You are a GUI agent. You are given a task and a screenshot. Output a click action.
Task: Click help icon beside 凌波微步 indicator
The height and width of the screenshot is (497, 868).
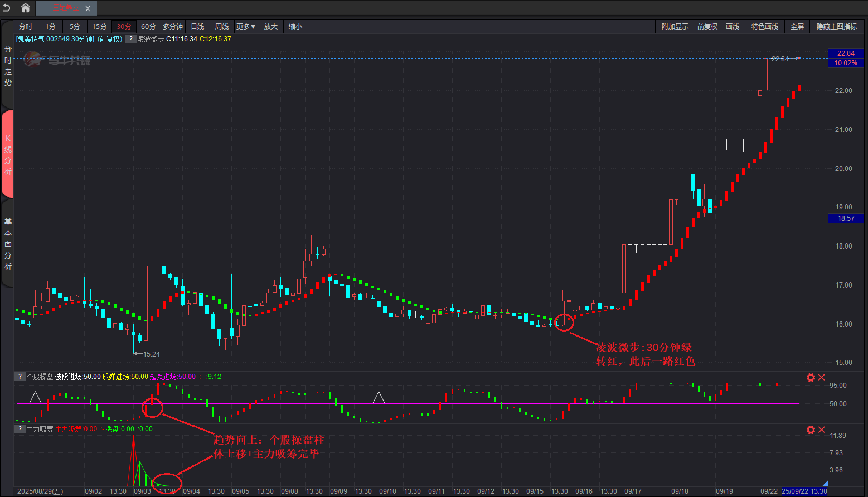pyautogui.click(x=130, y=39)
